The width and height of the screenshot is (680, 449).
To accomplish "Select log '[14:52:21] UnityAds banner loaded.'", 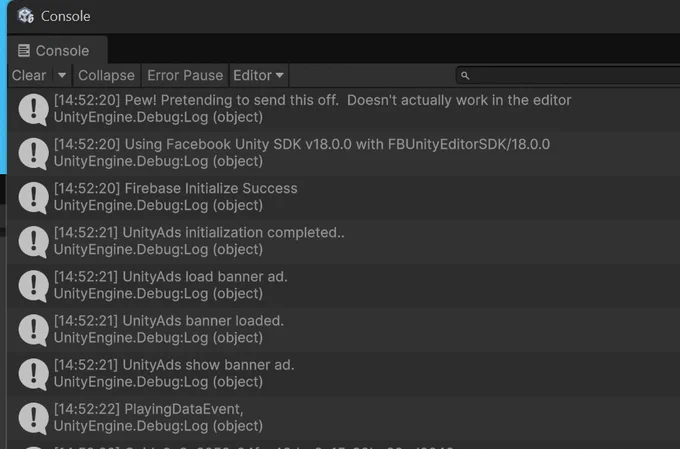I will coord(343,330).
